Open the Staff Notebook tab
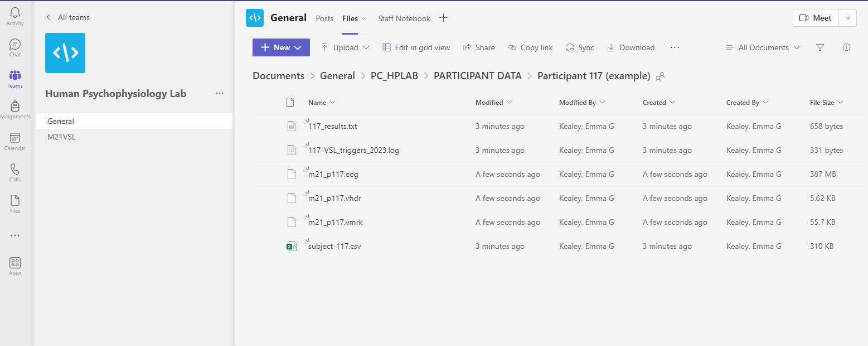 pyautogui.click(x=404, y=18)
